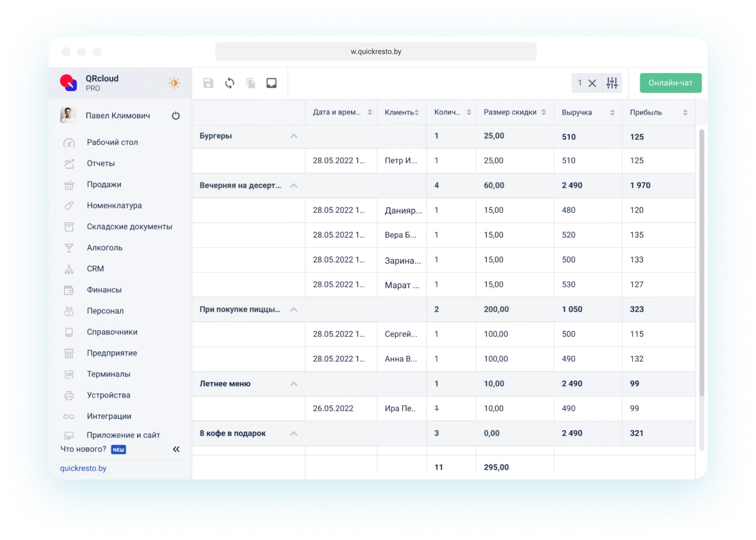Click the save floppy disk icon
This screenshot has height=540, width=756.
click(208, 83)
